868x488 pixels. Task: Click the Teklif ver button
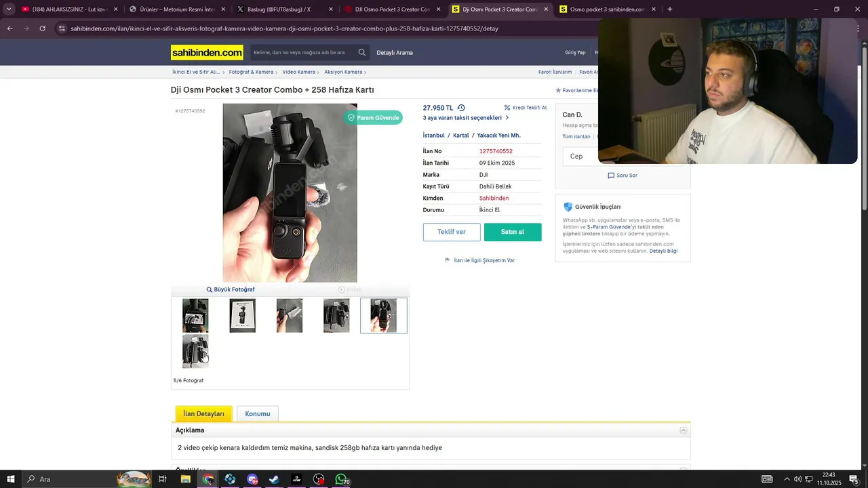point(452,232)
